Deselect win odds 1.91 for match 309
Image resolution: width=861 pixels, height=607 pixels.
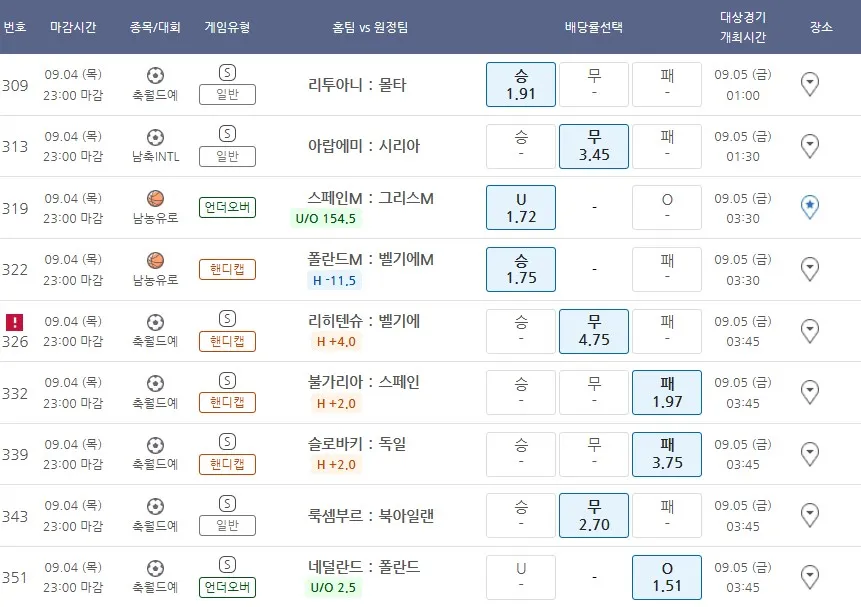click(521, 84)
